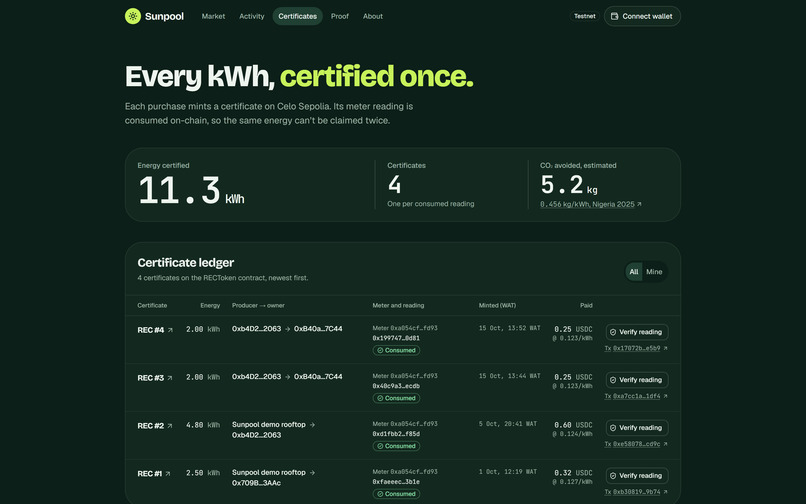This screenshot has height=504, width=806.
Task: Click owner 0x709B…3AAc in REC #1 row
Action: tap(257, 483)
